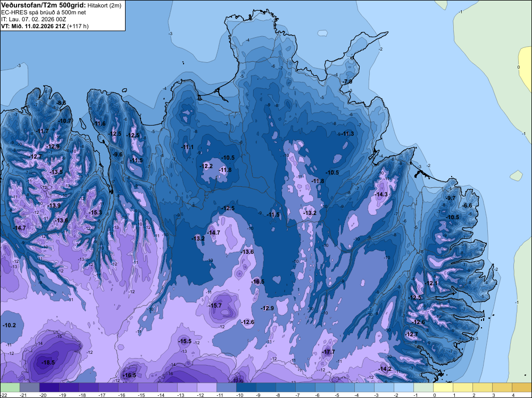Screen dimensions: 532x398
Task: Select the -13.9 temperature label
Action: click(x=54, y=205)
